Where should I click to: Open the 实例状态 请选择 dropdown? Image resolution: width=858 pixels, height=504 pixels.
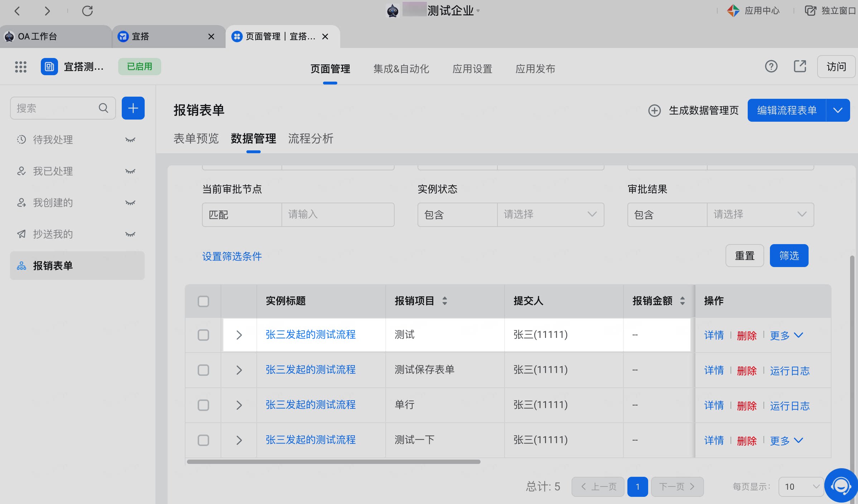click(x=550, y=215)
